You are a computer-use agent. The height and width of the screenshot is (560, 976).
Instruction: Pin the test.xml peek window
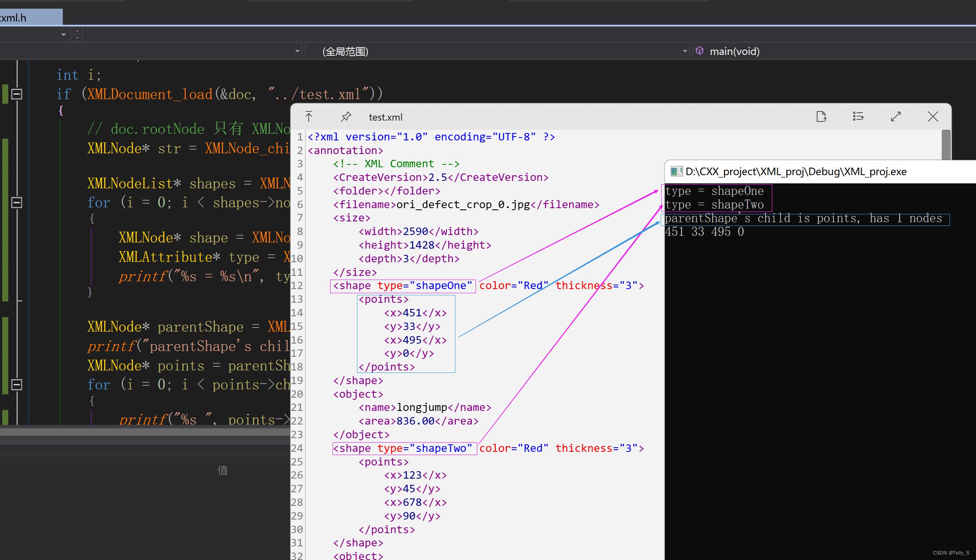(346, 117)
